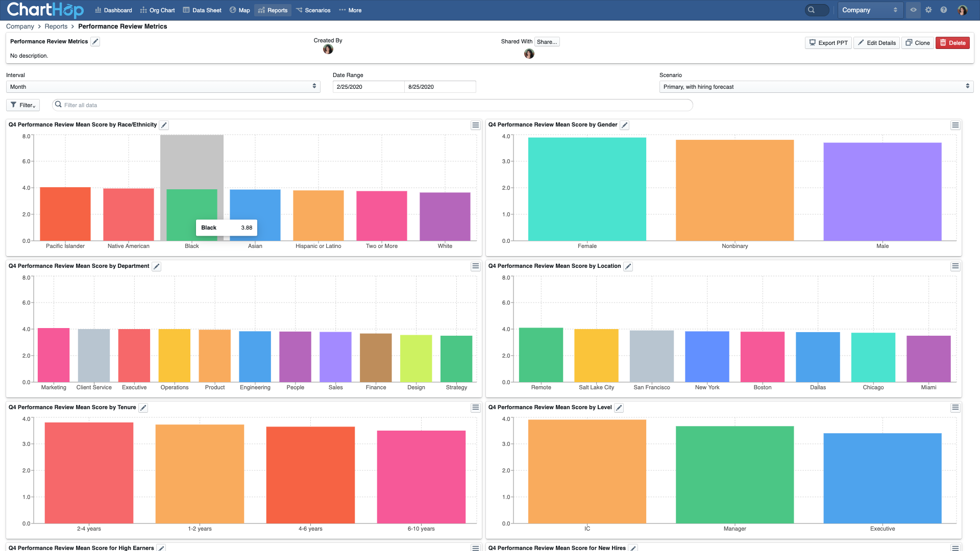The height and width of the screenshot is (551, 980).
Task: Open hamburger menu of Score by Level chart
Action: pyautogui.click(x=955, y=408)
